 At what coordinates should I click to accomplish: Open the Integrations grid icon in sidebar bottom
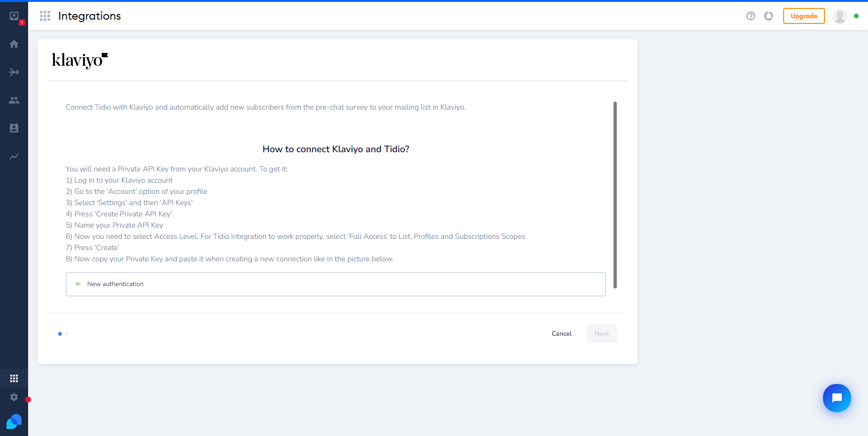[14, 378]
